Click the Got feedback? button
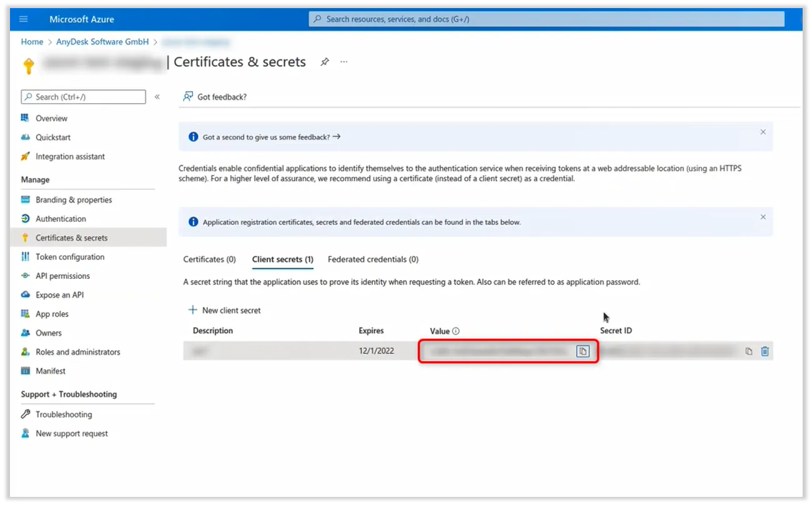This screenshot has height=505, width=812. (215, 97)
